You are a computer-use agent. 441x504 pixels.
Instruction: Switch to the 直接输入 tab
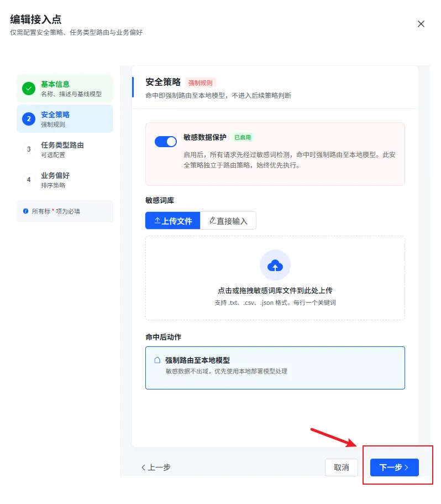228,221
